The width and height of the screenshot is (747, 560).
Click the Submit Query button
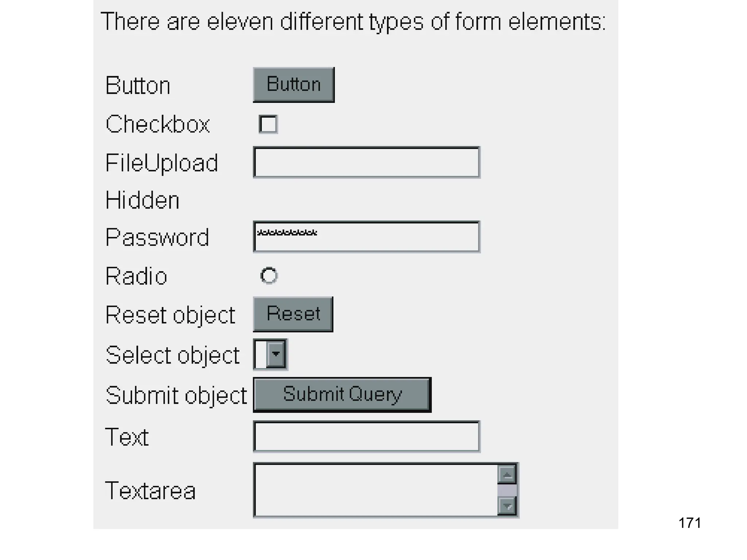[x=342, y=395]
